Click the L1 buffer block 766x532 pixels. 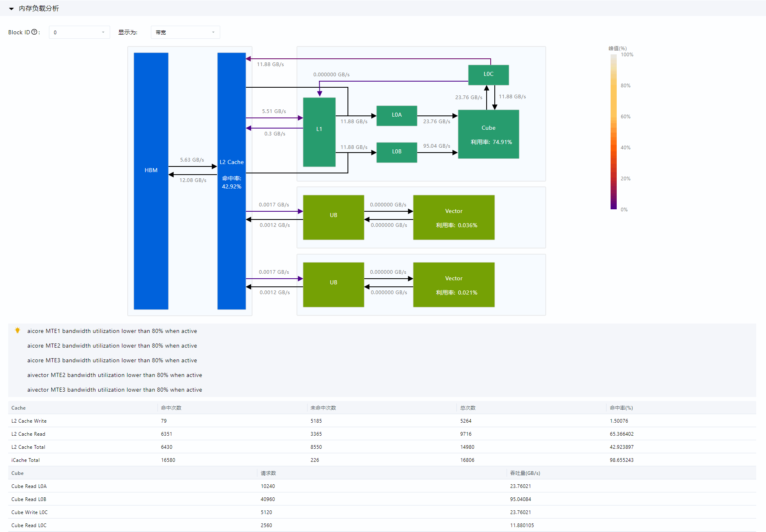[319, 132]
